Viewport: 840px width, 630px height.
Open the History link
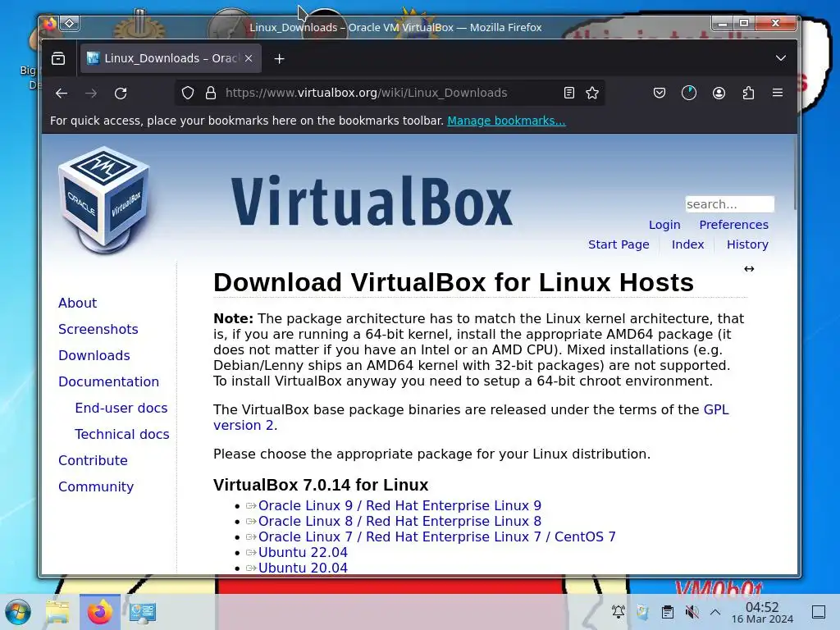tap(747, 244)
